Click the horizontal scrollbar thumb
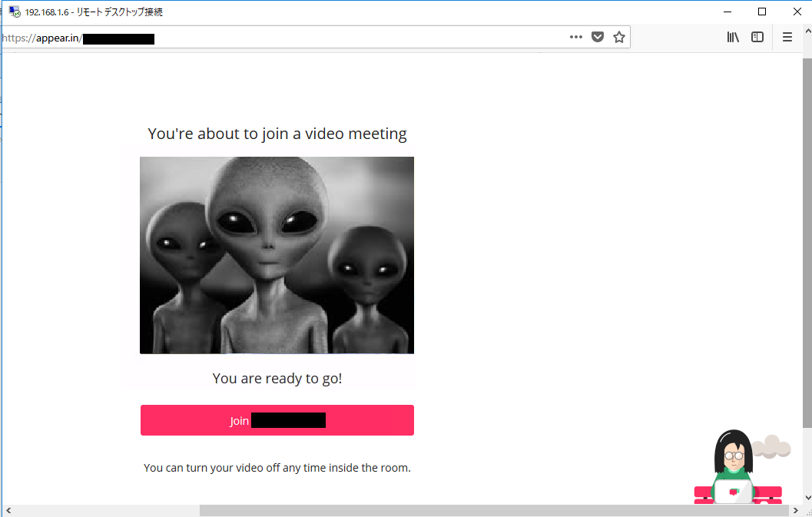The image size is (812, 517). coord(495,511)
